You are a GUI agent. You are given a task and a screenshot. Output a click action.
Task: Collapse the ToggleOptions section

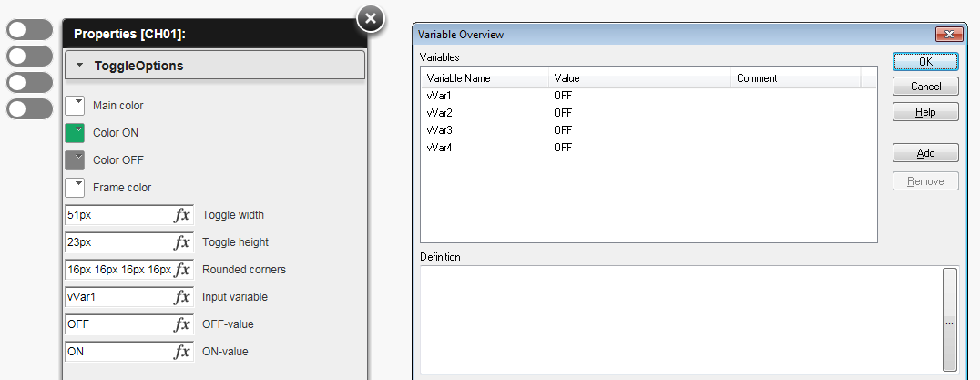(81, 66)
